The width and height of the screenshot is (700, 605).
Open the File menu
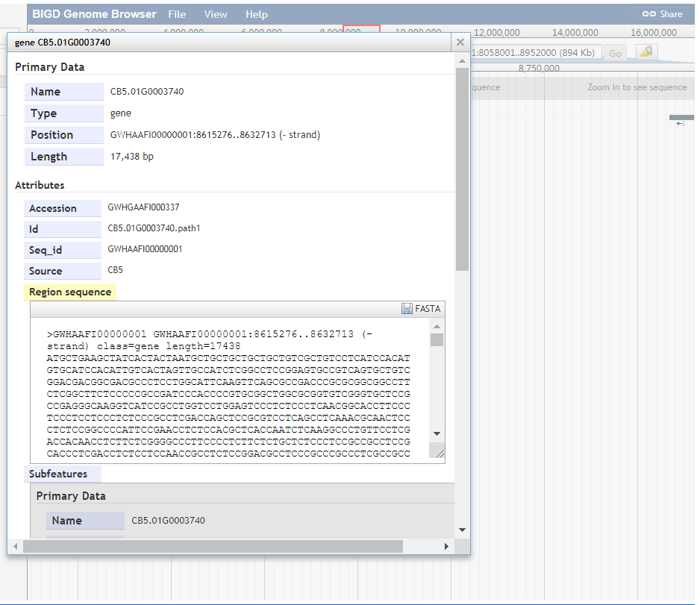point(177,14)
